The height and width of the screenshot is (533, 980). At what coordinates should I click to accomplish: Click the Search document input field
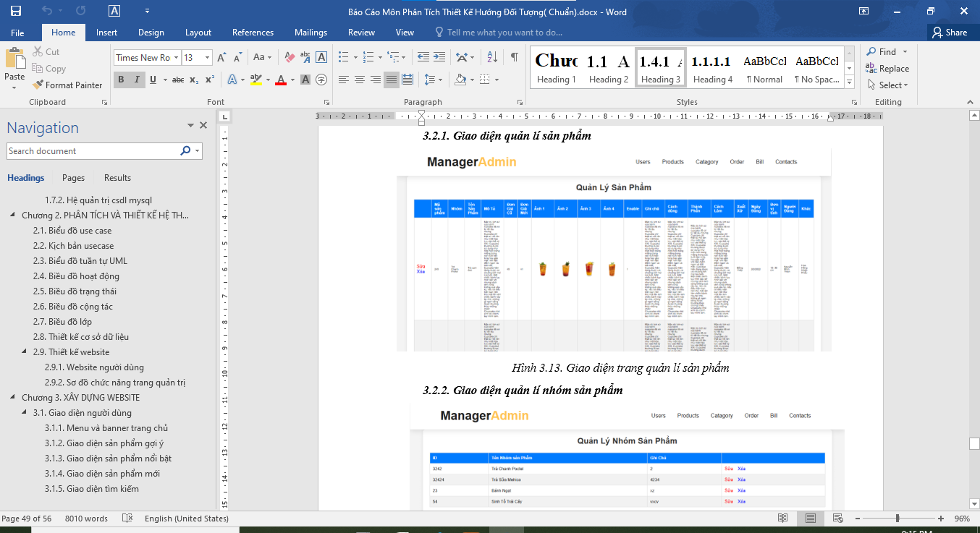(x=94, y=150)
